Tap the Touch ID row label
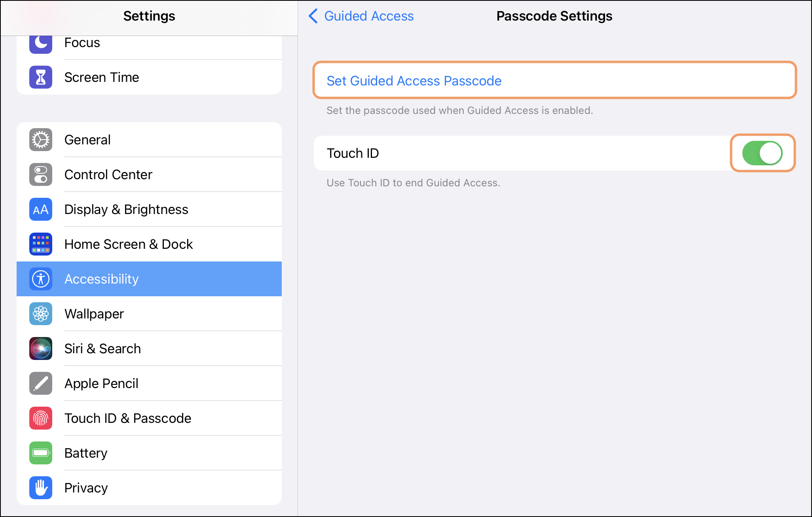 coord(353,153)
